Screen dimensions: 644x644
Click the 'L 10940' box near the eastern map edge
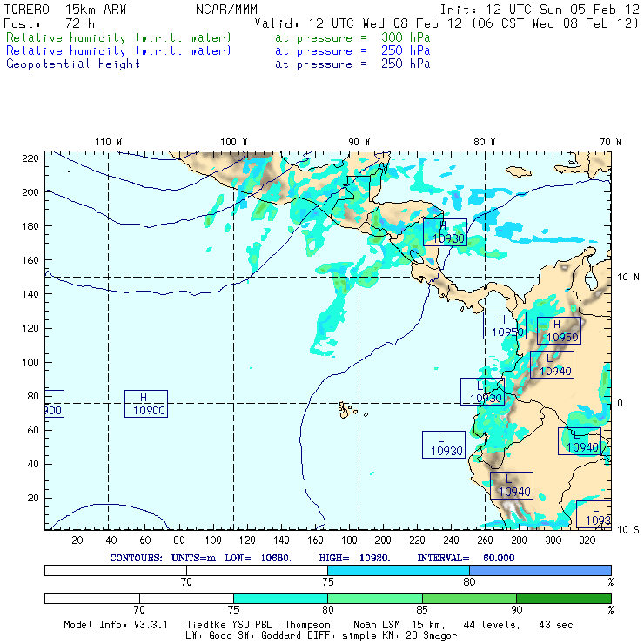[x=580, y=441]
